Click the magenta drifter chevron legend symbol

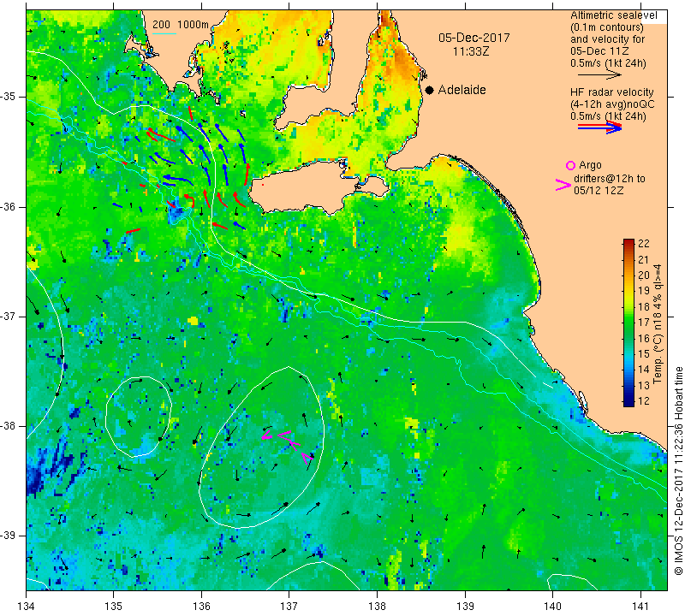pos(563,185)
